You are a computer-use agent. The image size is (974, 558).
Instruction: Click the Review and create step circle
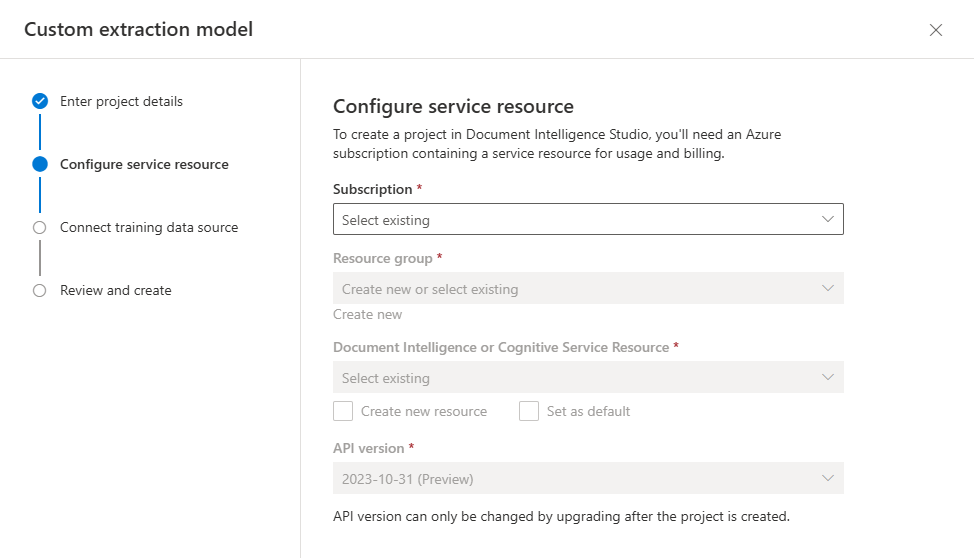click(40, 290)
